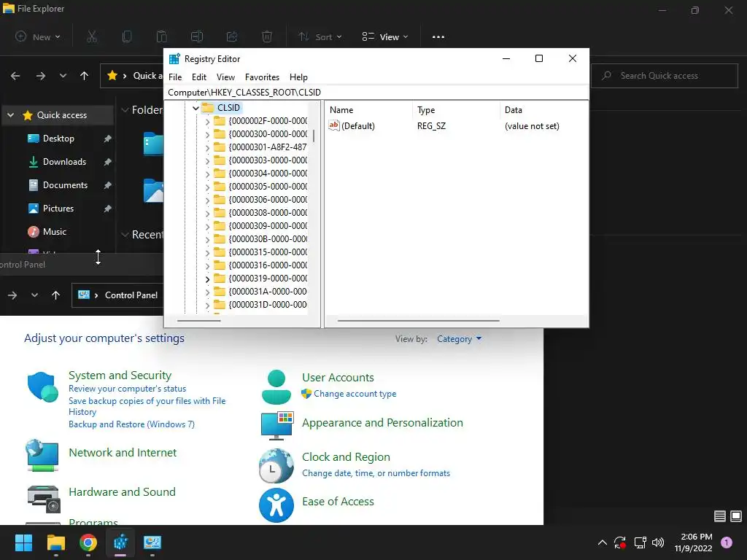Select Documents in Quick access pane
The height and width of the screenshot is (560, 747).
(65, 185)
